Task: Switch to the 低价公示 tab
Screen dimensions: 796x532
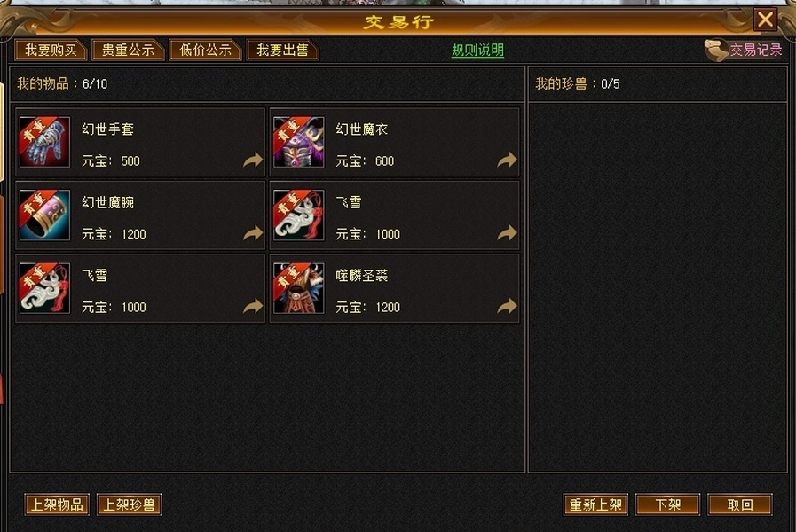Action: [205, 51]
